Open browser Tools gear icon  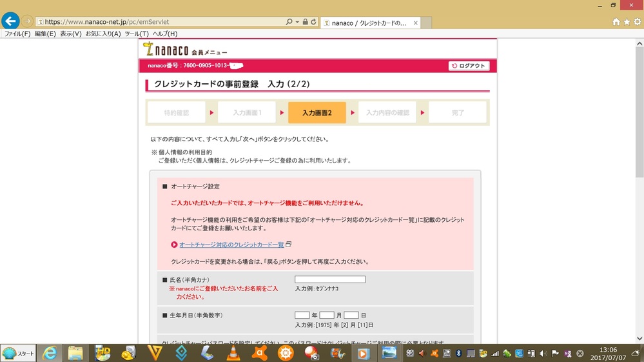[x=638, y=22]
